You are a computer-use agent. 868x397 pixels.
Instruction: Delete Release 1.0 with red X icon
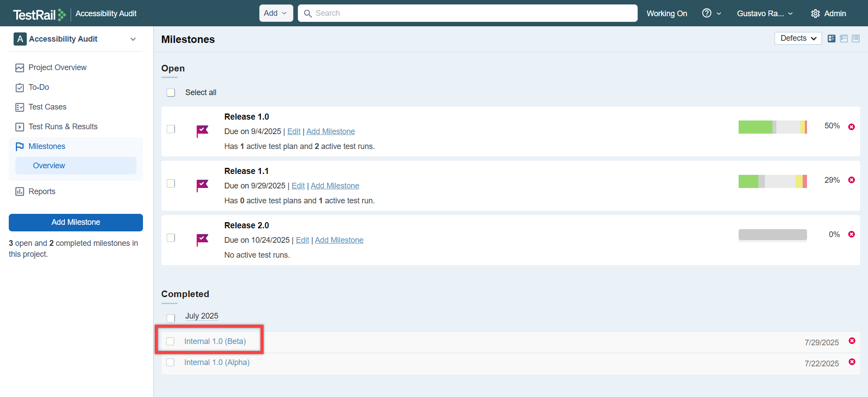point(851,127)
